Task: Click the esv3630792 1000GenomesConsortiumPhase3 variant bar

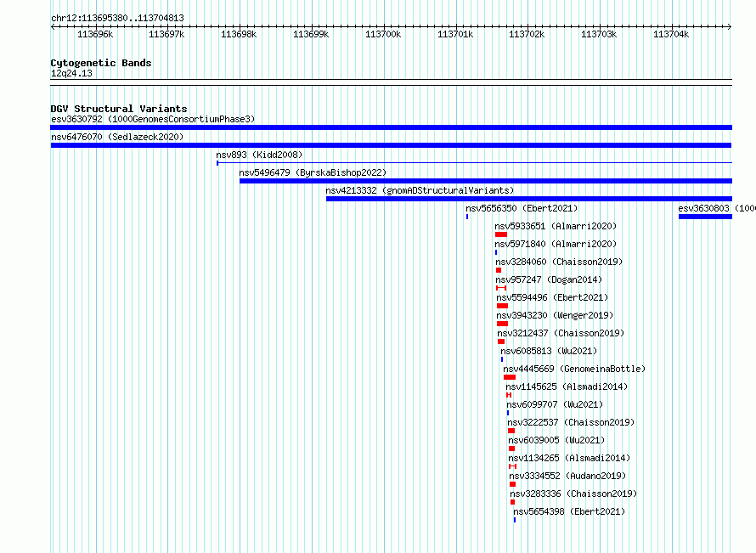Action: click(x=391, y=127)
